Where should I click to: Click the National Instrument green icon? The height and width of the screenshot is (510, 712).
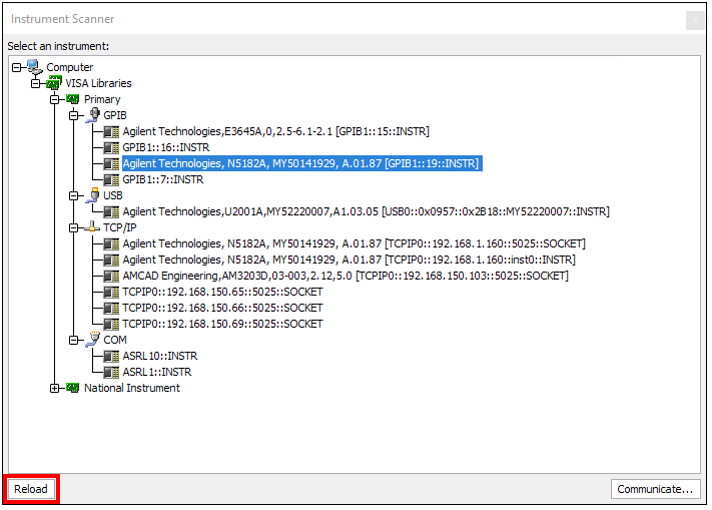point(73,387)
